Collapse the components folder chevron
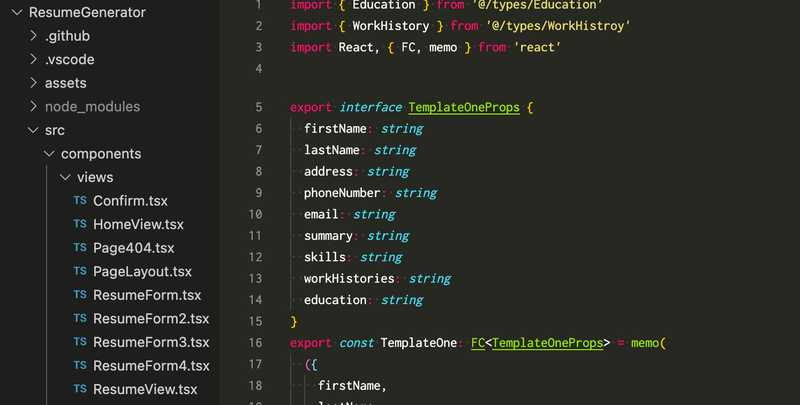The height and width of the screenshot is (405, 800). click(49, 154)
